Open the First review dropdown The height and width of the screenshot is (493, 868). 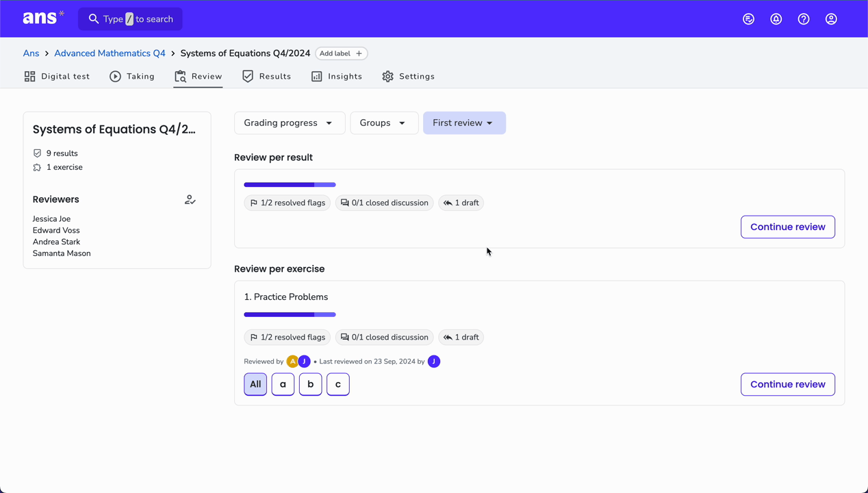[x=464, y=123]
